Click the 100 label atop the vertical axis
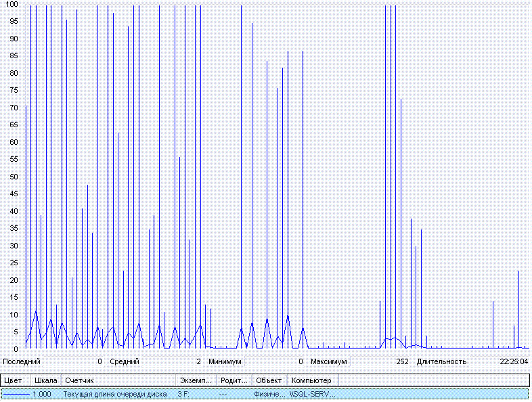 click(12, 5)
